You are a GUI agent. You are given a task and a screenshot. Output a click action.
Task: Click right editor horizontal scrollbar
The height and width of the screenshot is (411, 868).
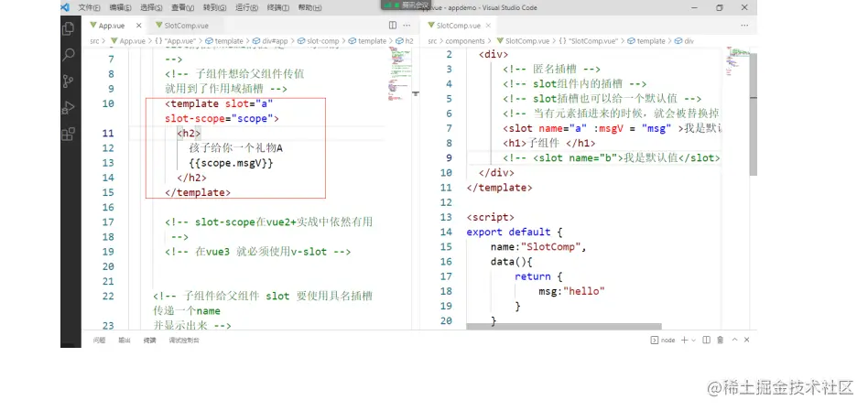[x=563, y=327]
